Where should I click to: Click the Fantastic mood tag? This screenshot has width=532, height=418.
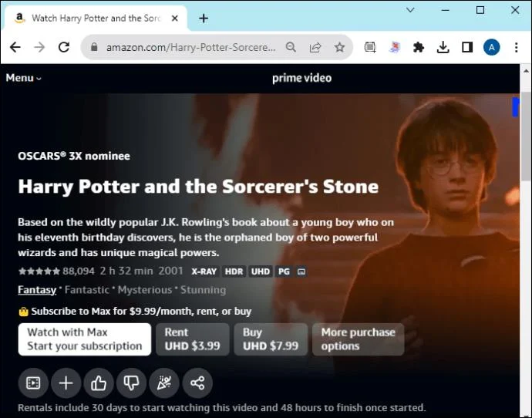coord(87,290)
